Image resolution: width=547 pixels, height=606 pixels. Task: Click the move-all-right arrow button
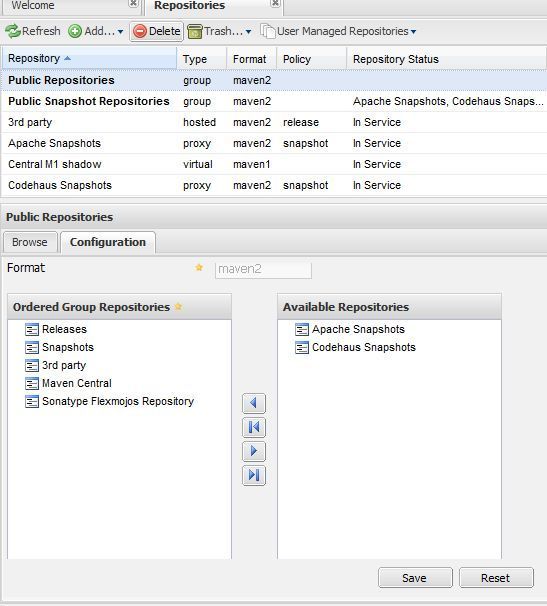pos(254,475)
